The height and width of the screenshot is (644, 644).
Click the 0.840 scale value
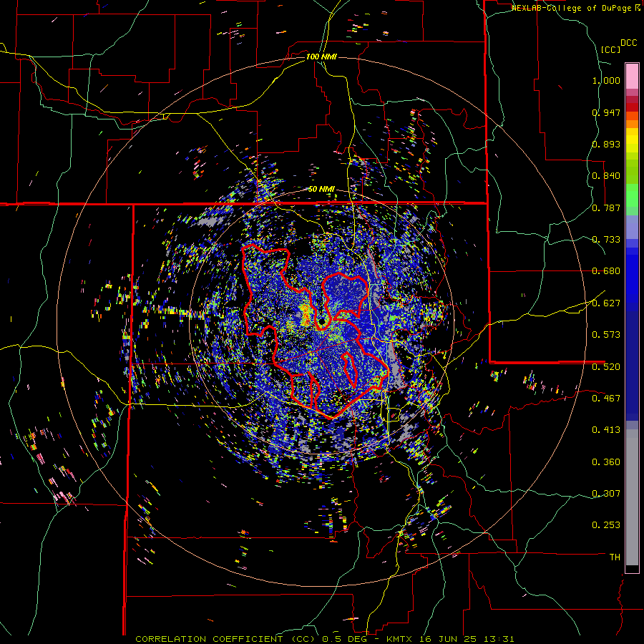coord(606,176)
